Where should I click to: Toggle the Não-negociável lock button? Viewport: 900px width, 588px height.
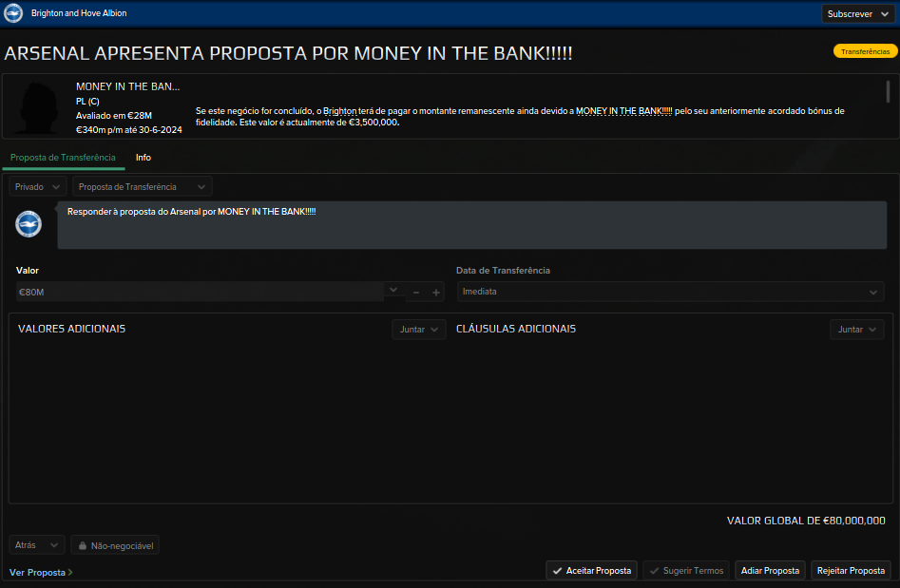coord(115,545)
